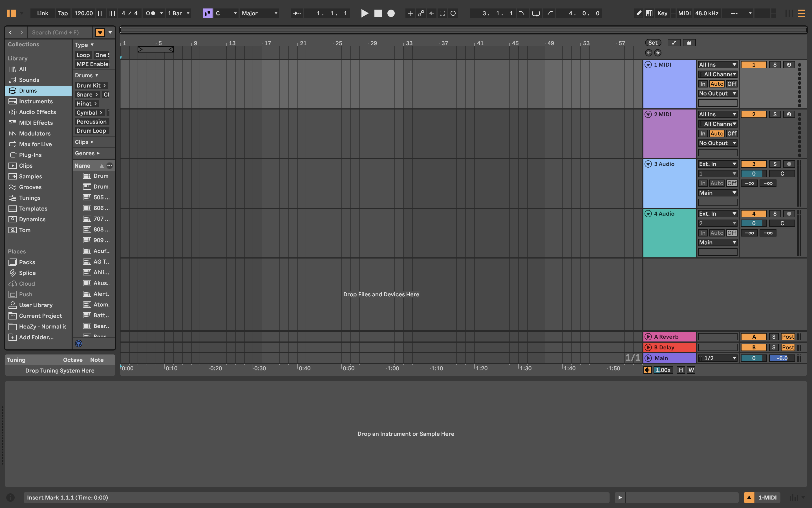Open the 1 MIDI All Ins dropdown
This screenshot has width=812, height=508.
point(717,65)
